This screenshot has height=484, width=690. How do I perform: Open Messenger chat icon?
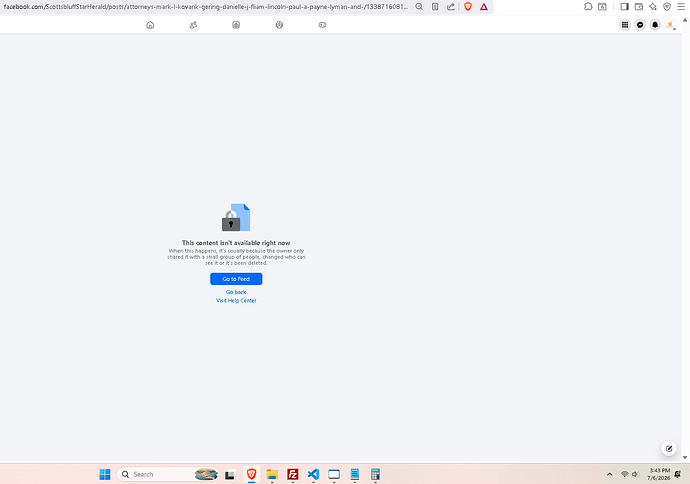[x=640, y=25]
